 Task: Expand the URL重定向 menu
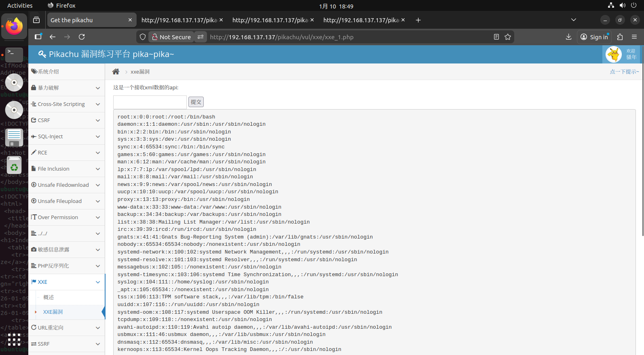67,328
